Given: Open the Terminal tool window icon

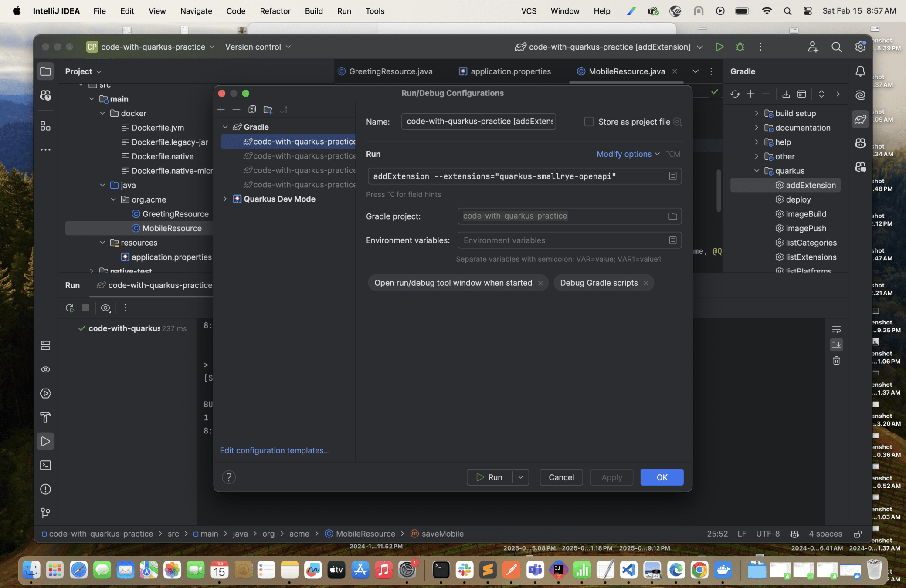Looking at the screenshot, I should (46, 466).
